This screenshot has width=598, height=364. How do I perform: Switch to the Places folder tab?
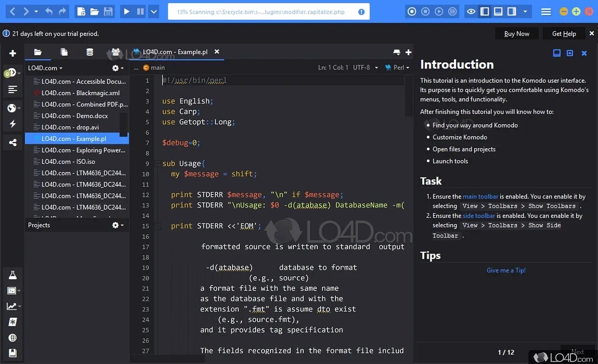tap(38, 52)
